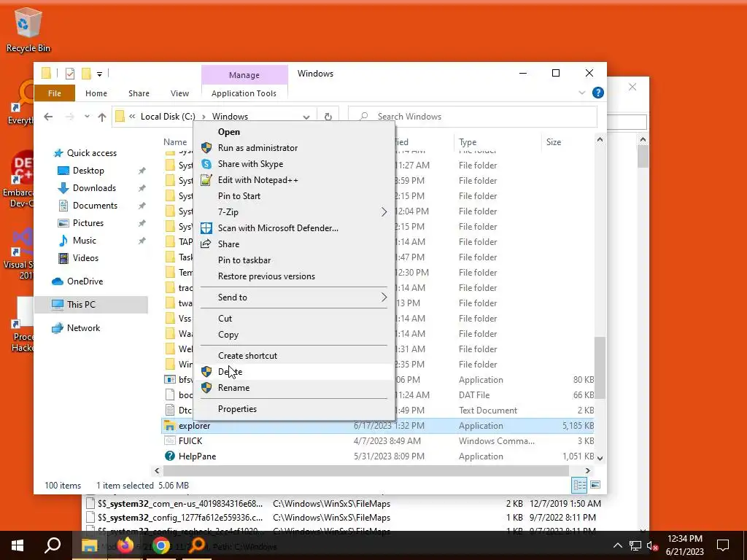
Task: Select Run as administrator
Action: click(x=294, y=148)
